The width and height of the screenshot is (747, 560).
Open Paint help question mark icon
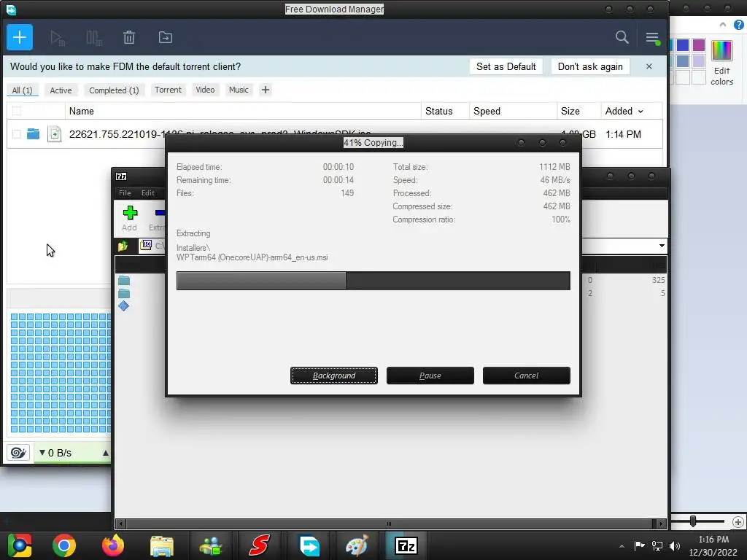click(x=739, y=25)
